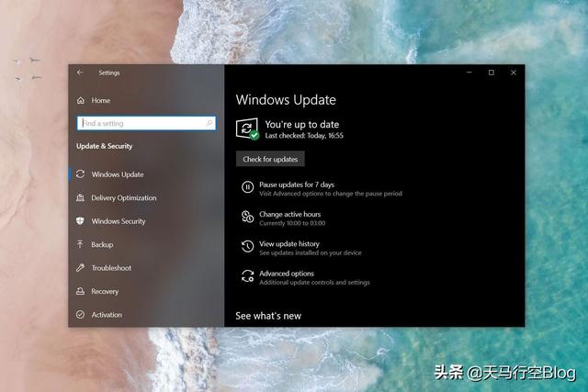Click the 'You're up to date' text
This screenshot has height=392, width=588.
[x=302, y=125]
